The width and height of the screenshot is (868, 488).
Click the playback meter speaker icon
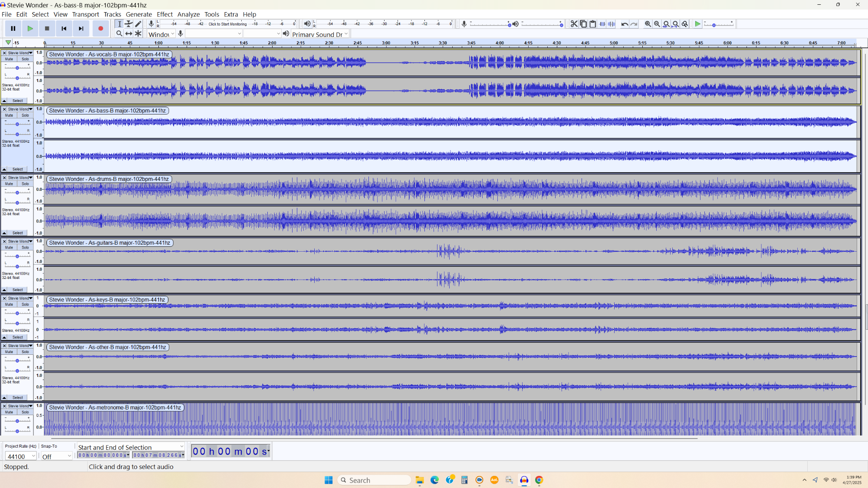tap(307, 24)
